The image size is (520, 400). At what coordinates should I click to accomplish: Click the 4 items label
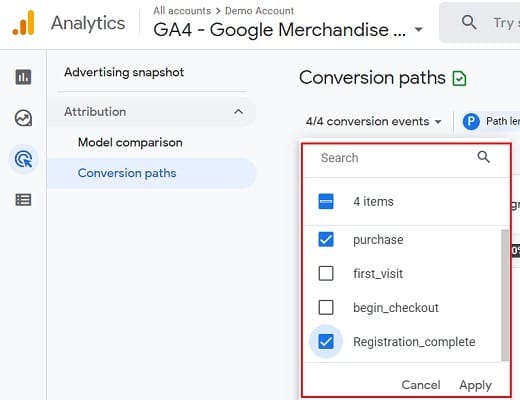tap(373, 202)
